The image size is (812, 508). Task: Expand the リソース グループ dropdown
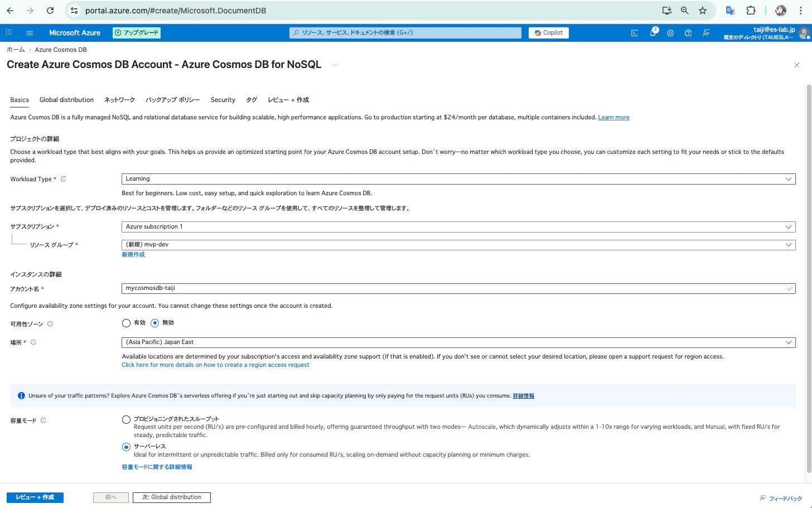click(x=458, y=245)
